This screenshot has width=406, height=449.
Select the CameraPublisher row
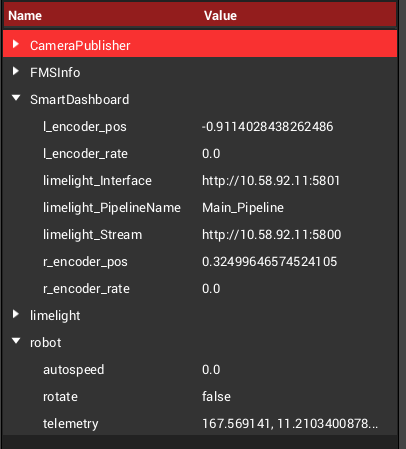[x=200, y=45]
